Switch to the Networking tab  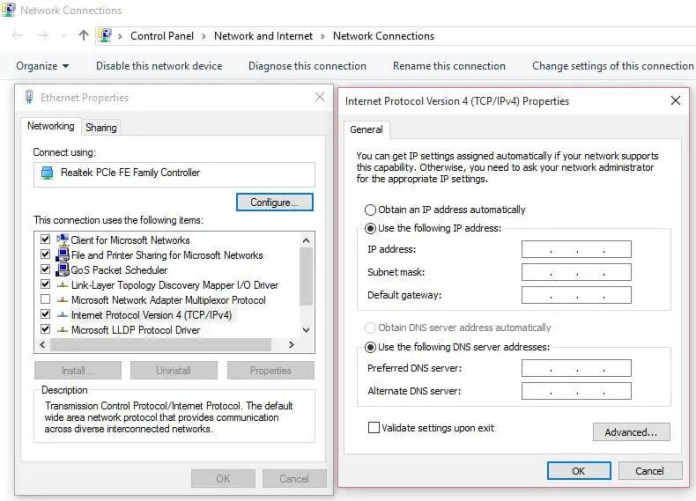pyautogui.click(x=51, y=126)
